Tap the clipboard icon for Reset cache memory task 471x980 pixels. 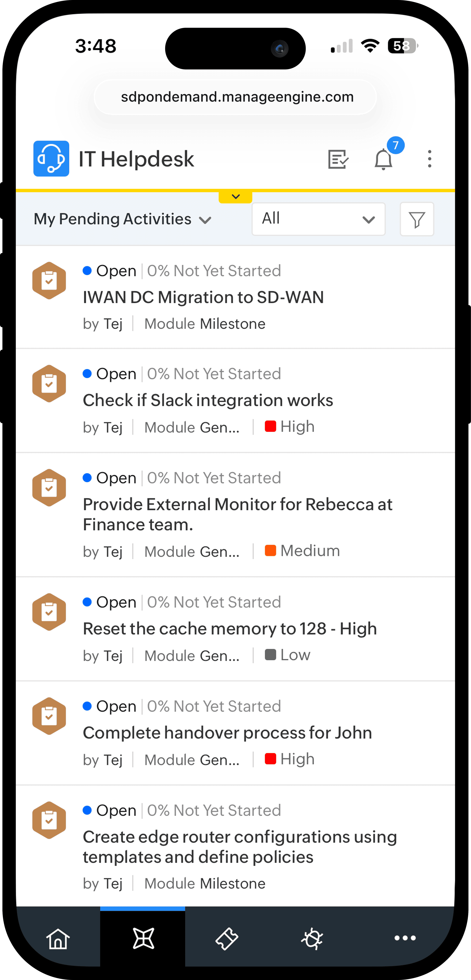(49, 612)
